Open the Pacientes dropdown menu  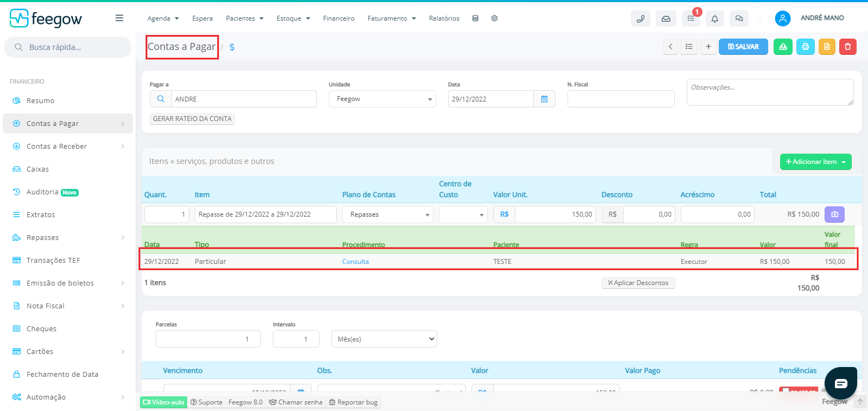(245, 18)
